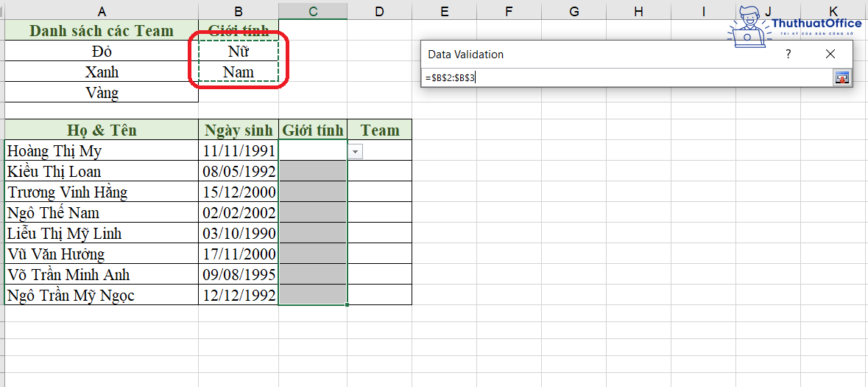Open help in Data Validation dialog
Image resolution: width=868 pixels, height=387 pixels.
788,54
